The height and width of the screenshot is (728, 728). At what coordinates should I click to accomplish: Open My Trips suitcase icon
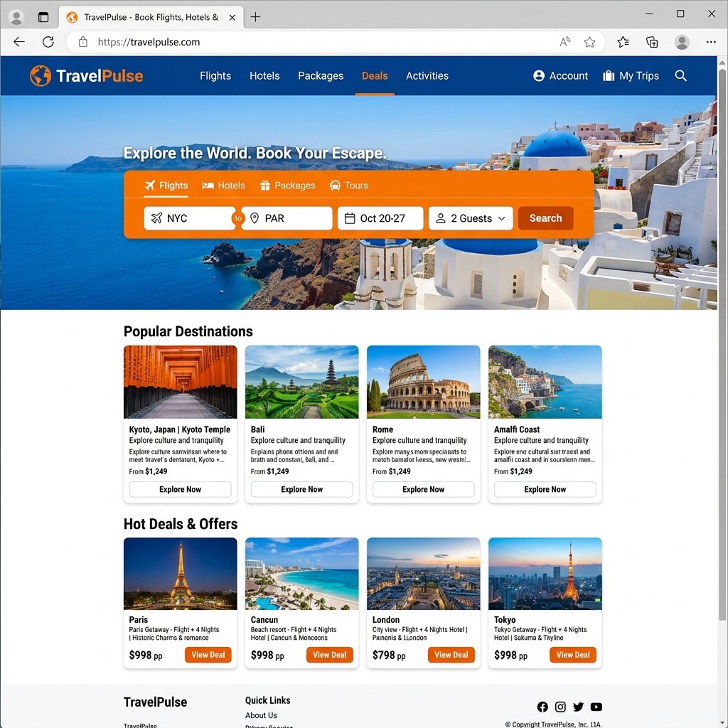point(609,75)
